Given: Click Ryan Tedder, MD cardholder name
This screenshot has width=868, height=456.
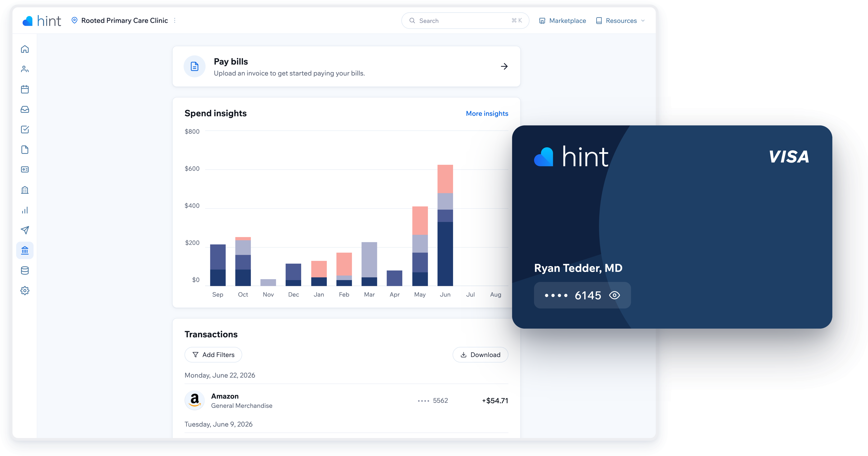Looking at the screenshot, I should coord(578,268).
